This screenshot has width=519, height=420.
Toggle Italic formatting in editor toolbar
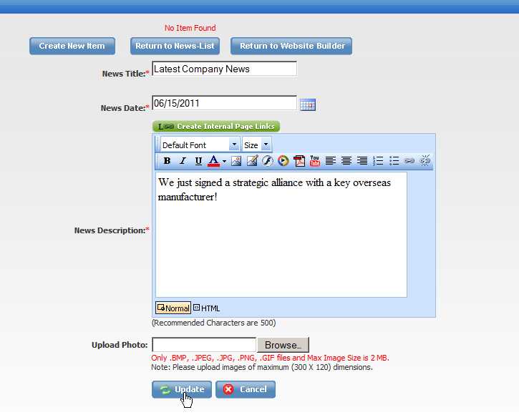pos(183,161)
